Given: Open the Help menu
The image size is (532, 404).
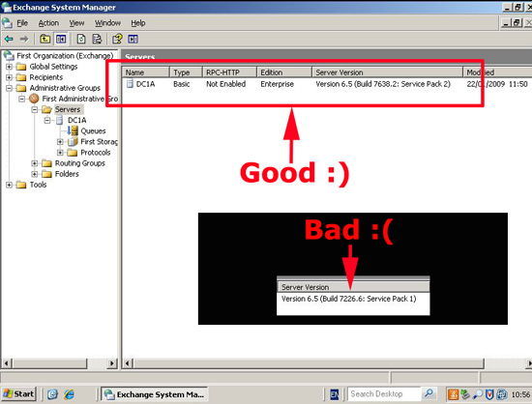Looking at the screenshot, I should click(138, 23).
